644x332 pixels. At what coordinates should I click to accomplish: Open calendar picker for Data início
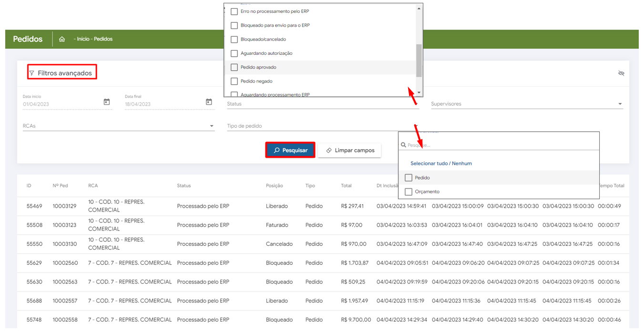click(x=107, y=102)
